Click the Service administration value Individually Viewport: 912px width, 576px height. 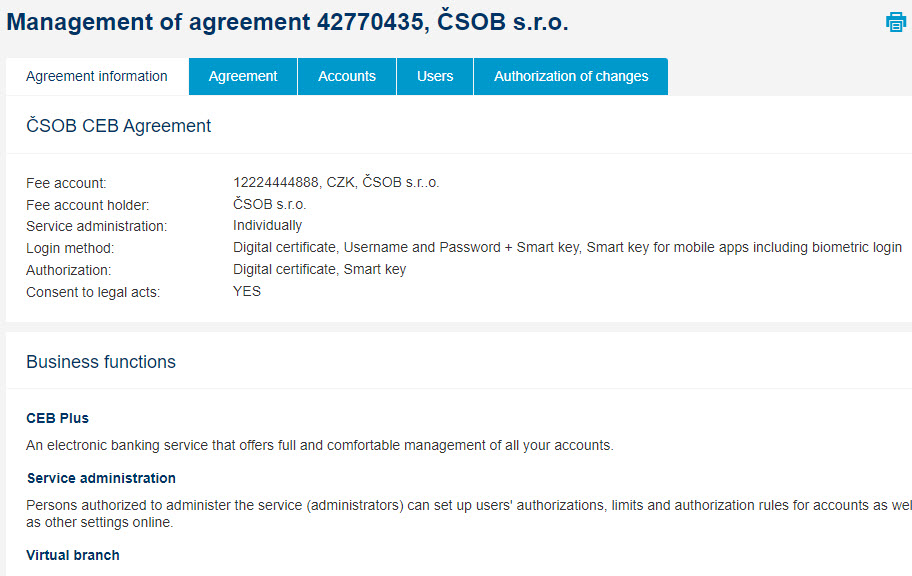tap(268, 226)
